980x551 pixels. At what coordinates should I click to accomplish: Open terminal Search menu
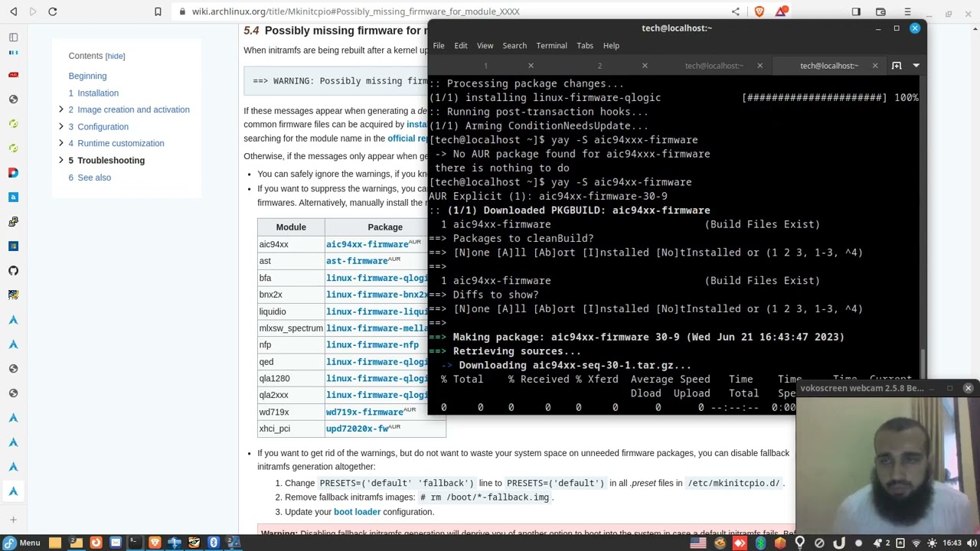point(514,45)
